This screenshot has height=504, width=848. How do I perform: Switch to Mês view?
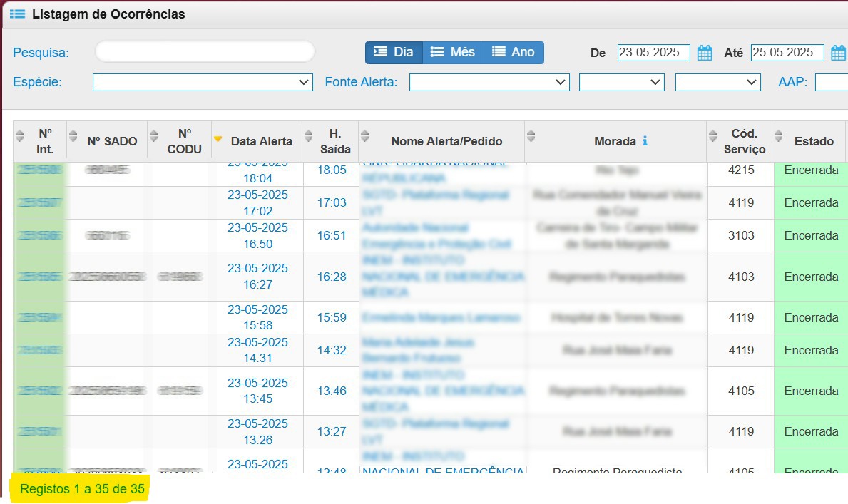click(x=453, y=52)
